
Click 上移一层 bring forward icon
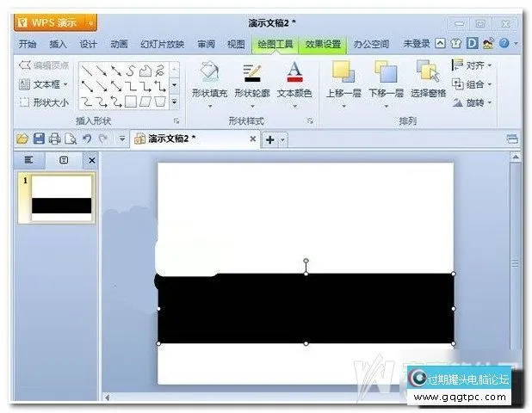tap(343, 72)
